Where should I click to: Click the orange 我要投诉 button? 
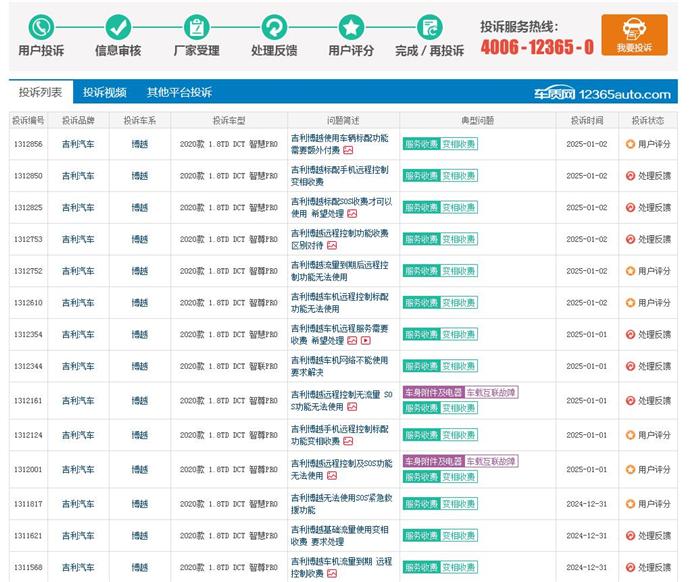(x=634, y=35)
